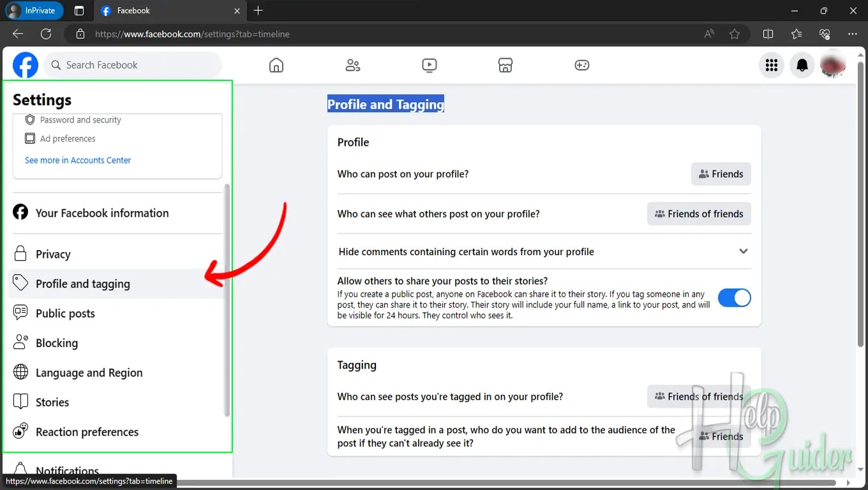Click the site lock info icon
Image resolution: width=868 pixels, height=490 pixels.
coord(80,34)
